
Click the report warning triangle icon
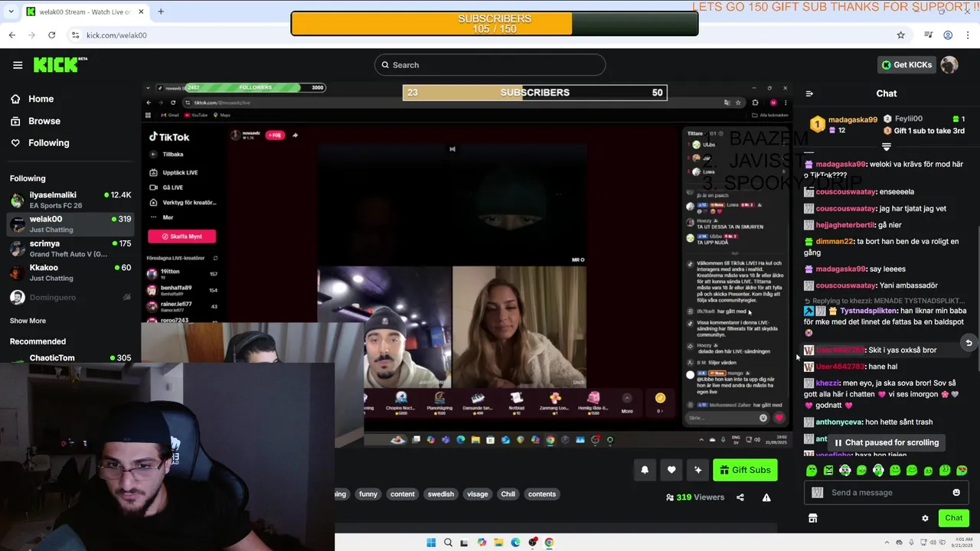[x=766, y=497]
